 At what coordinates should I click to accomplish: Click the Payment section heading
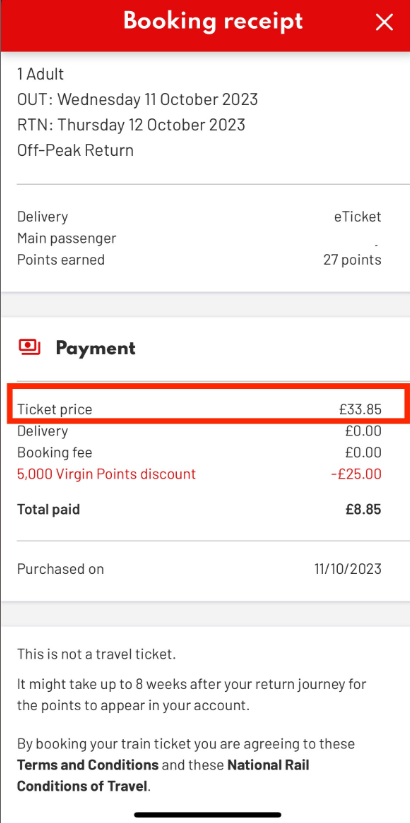[96, 348]
